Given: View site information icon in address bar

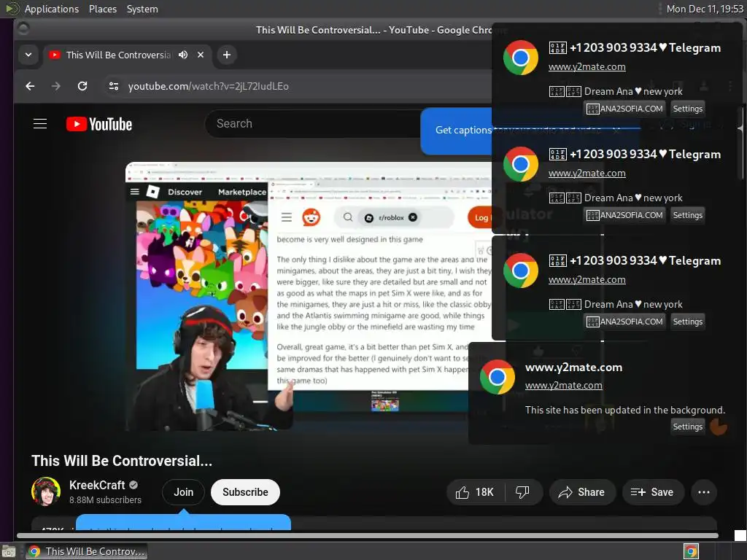Looking at the screenshot, I should 113,86.
